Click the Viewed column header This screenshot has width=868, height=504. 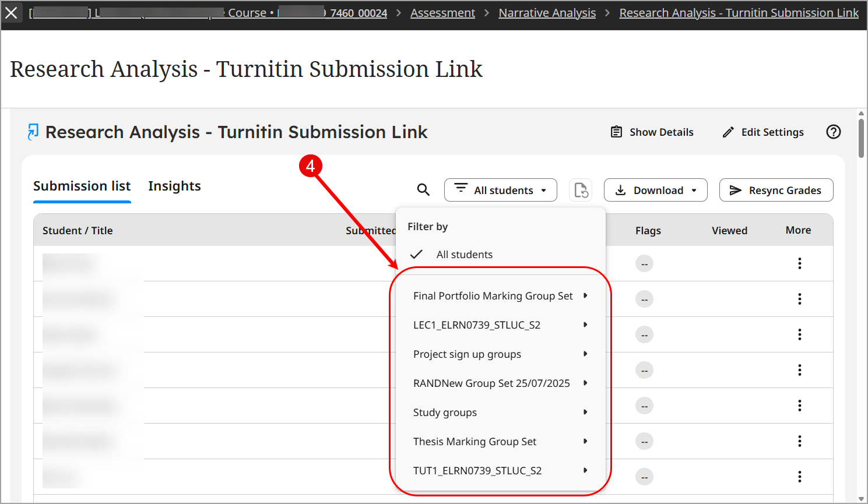(729, 231)
